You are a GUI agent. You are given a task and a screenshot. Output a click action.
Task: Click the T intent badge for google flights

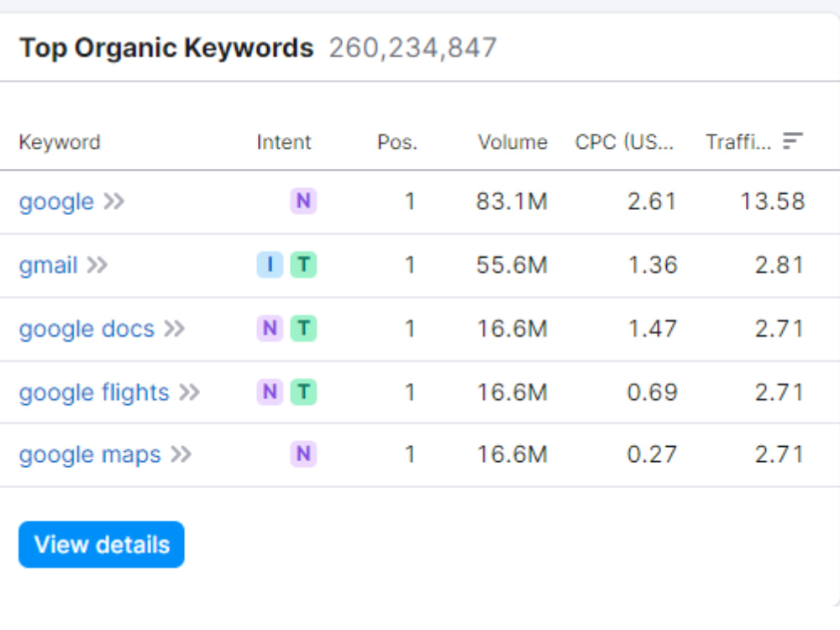pos(303,391)
